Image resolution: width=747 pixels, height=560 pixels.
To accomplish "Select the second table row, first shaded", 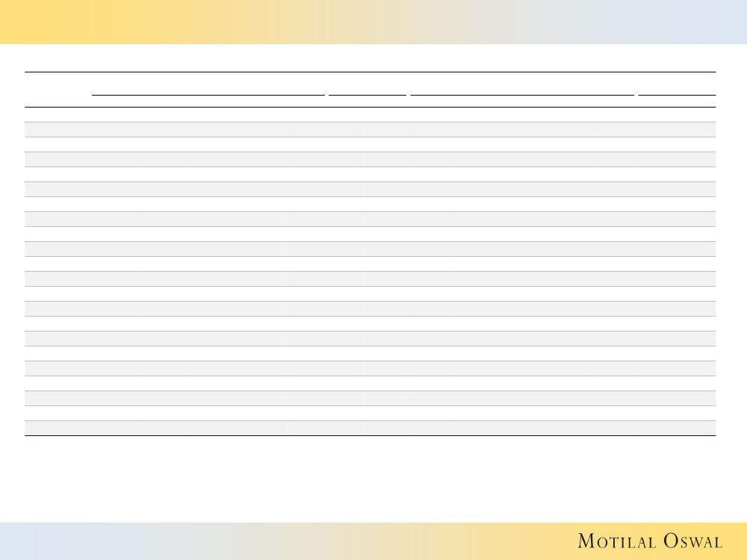I will click(370, 129).
